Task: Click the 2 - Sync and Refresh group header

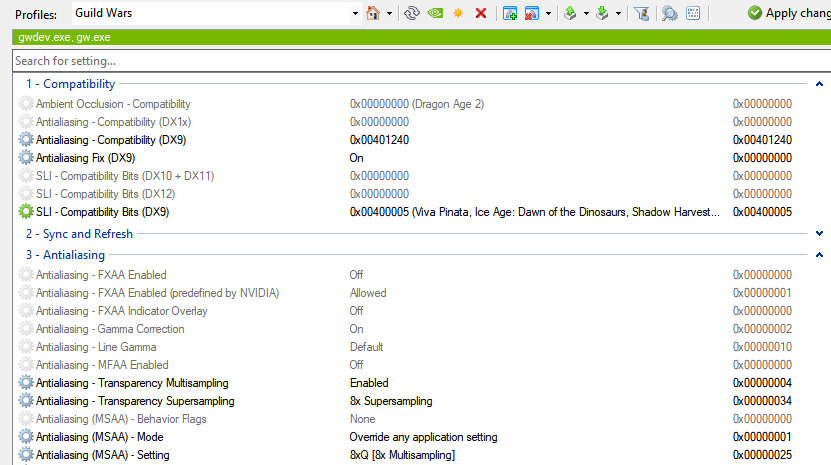Action: pos(79,234)
